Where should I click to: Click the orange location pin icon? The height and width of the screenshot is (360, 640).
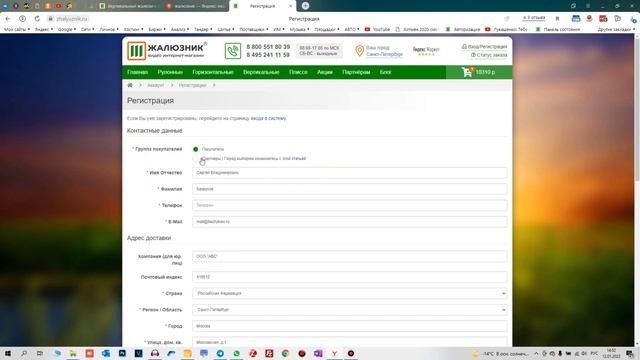pyautogui.click(x=359, y=51)
